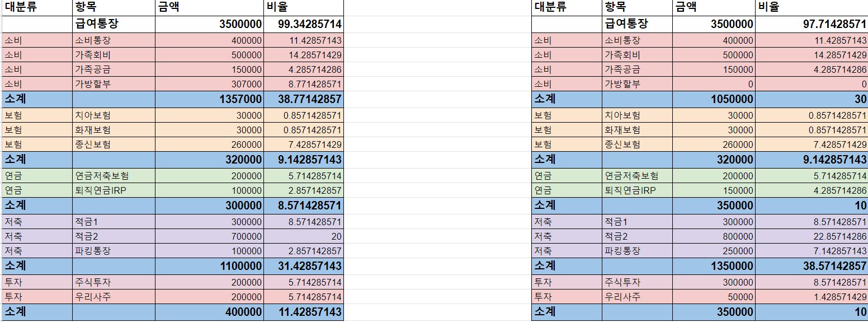
Task: Click the 1050000 subtotal amount
Action: click(713, 100)
